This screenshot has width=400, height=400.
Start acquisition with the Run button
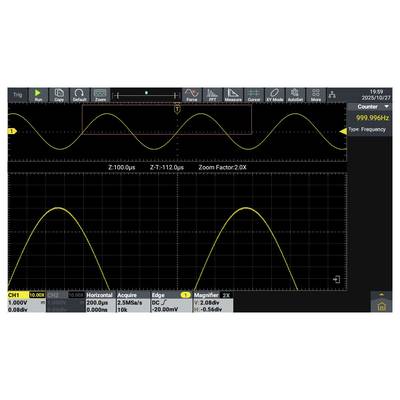(38, 95)
